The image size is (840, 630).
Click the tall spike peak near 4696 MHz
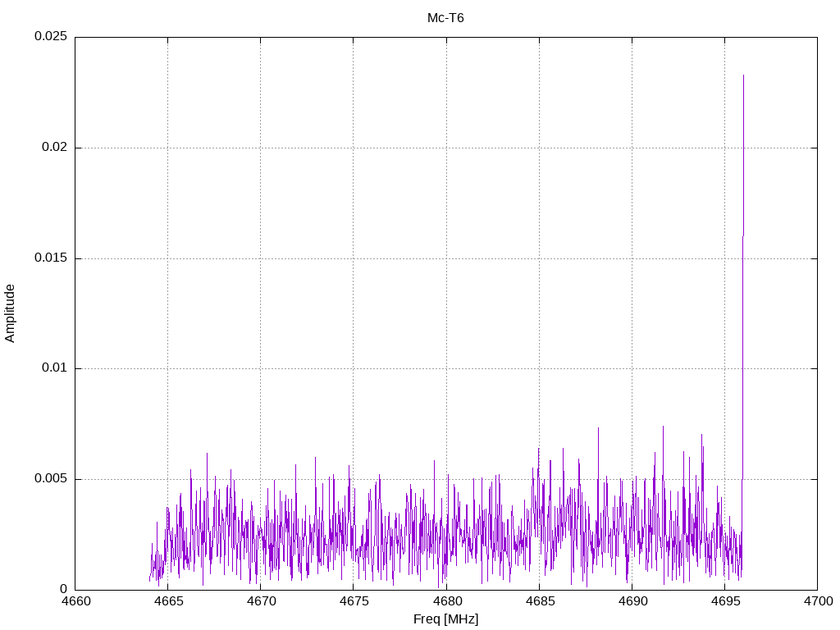pyautogui.click(x=743, y=76)
